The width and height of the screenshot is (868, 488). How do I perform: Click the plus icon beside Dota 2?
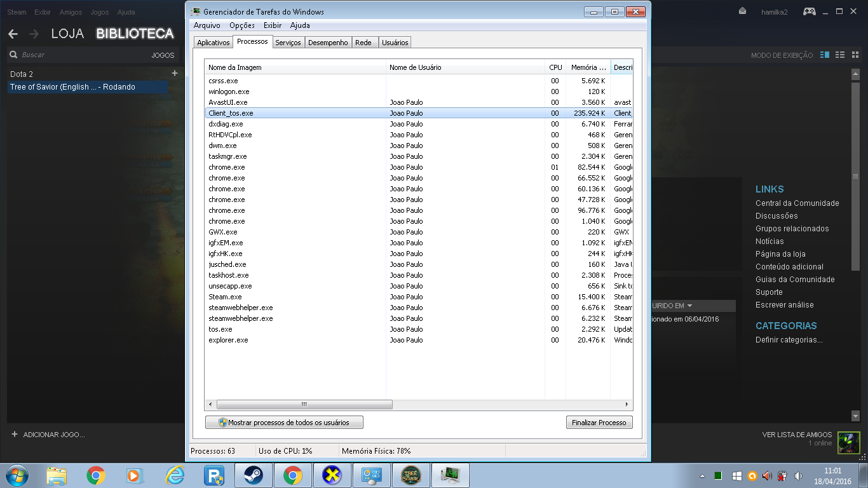click(175, 74)
